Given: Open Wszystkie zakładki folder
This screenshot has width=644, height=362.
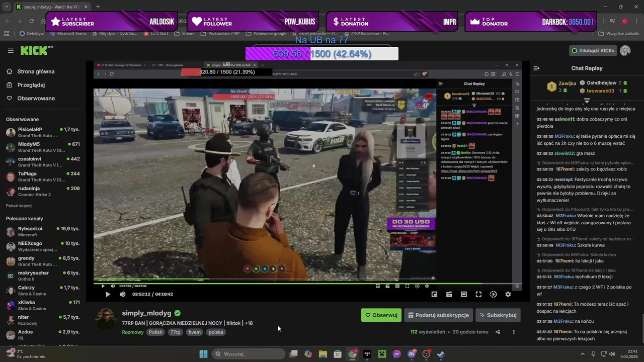Looking at the screenshot, I should [x=618, y=34].
